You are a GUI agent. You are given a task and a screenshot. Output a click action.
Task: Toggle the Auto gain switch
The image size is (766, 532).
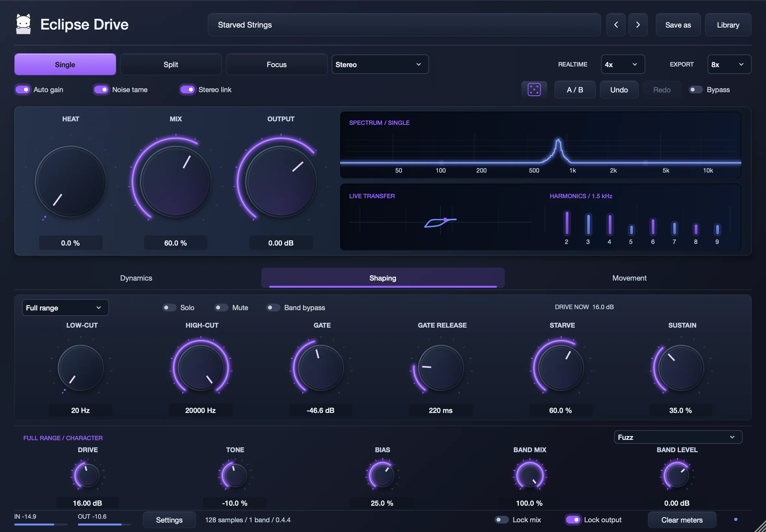click(x=23, y=90)
